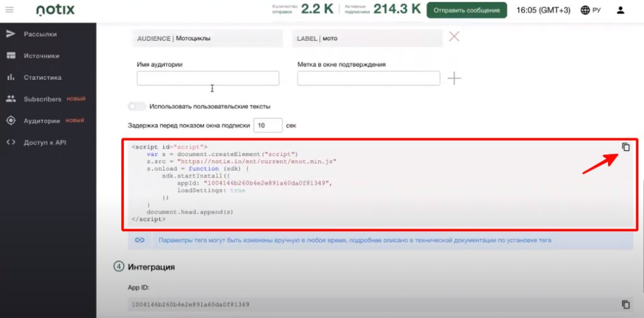The height and width of the screenshot is (318, 644).
Task: Click the subscription delay seconds field
Action: point(268,126)
